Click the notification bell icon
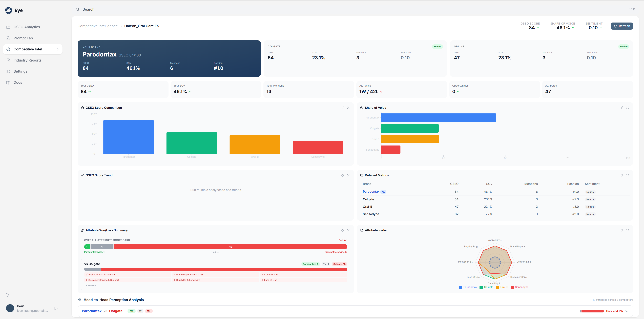This screenshot has width=644, height=319. (x=8, y=295)
